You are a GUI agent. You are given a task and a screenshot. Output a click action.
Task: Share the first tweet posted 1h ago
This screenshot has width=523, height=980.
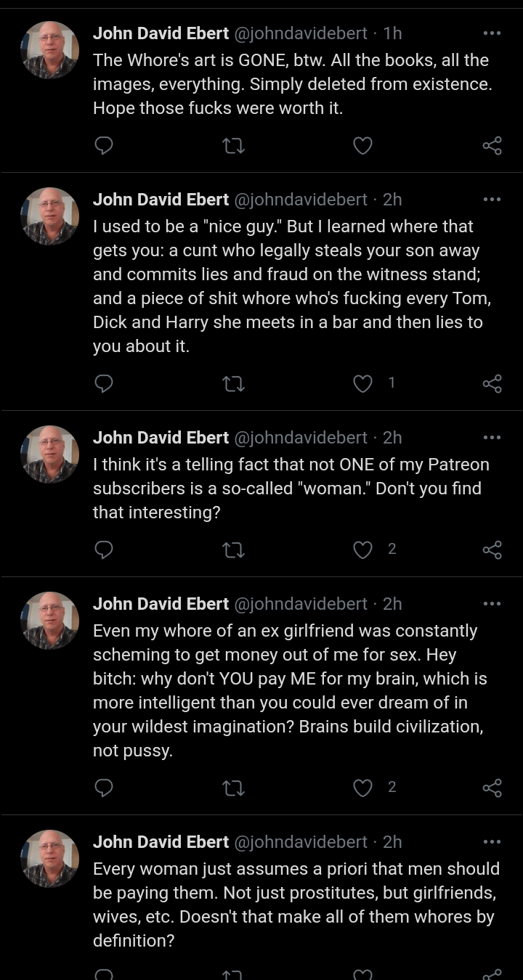[492, 146]
